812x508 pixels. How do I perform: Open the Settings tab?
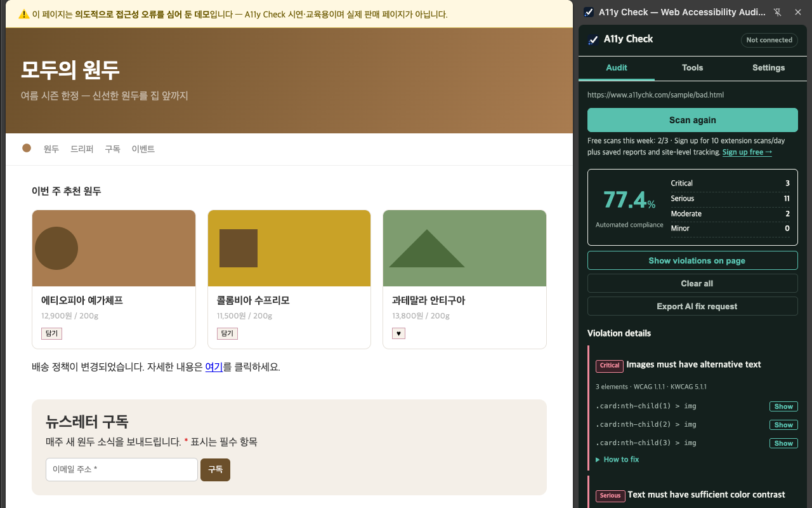768,67
